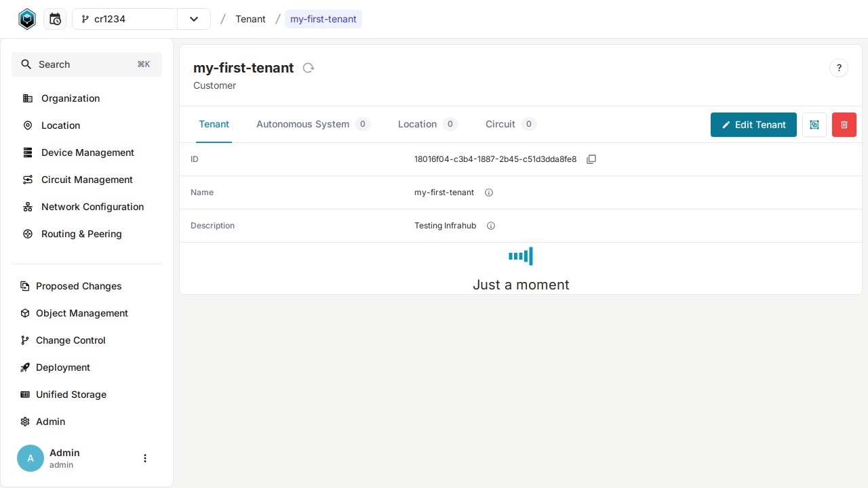Copy the tenant ID using the copy icon
This screenshot has width=868, height=488.
(591, 159)
